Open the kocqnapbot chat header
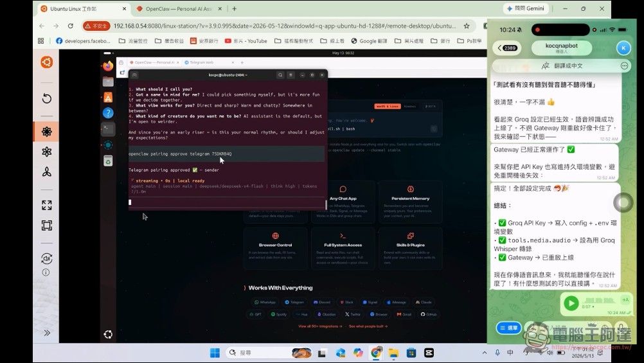644x363 pixels. click(562, 48)
